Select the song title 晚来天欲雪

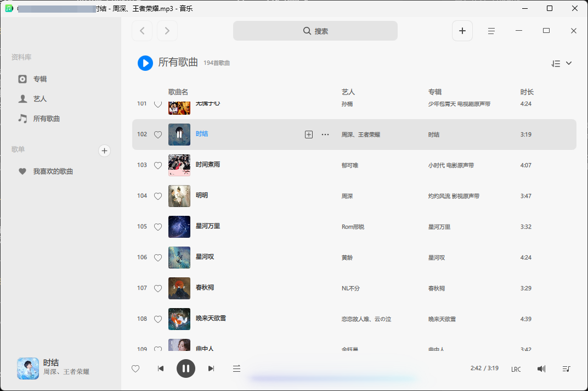[211, 318]
